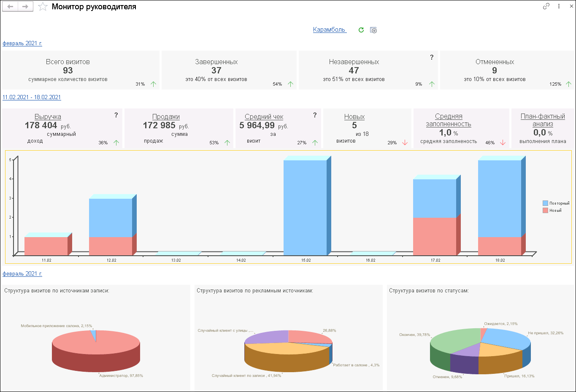Click the Повторный legend color swatch
Screen dimensions: 576x392
[x=545, y=203]
